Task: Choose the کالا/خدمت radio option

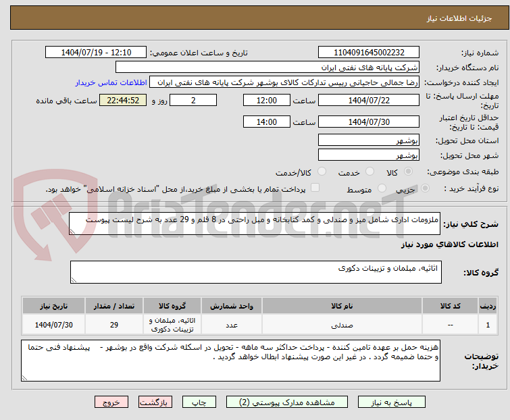Action: 322,172
